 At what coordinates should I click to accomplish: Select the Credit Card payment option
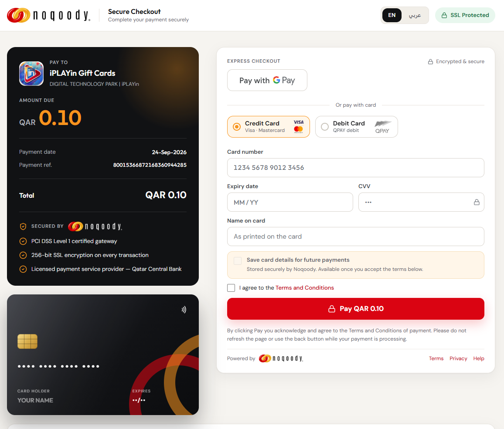pyautogui.click(x=269, y=126)
